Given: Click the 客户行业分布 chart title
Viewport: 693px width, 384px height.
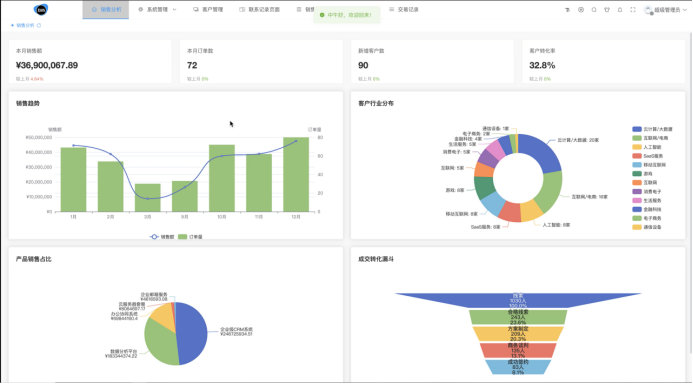Looking at the screenshot, I should pyautogui.click(x=376, y=103).
